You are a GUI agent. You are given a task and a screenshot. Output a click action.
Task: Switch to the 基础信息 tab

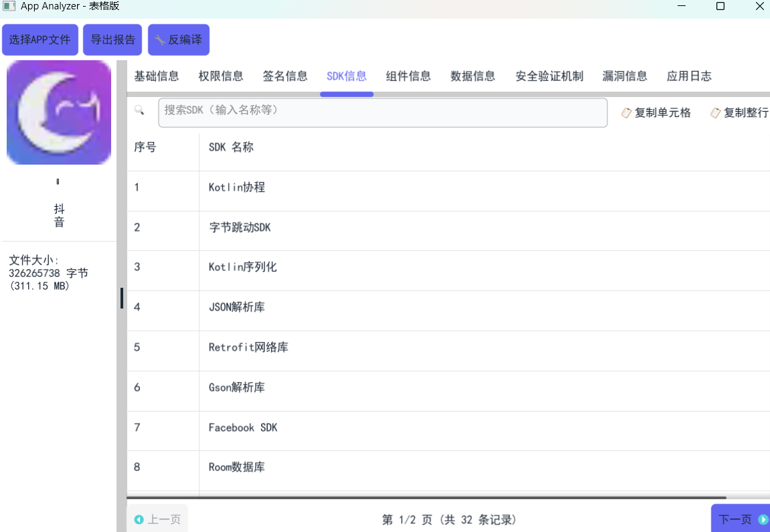coord(157,76)
